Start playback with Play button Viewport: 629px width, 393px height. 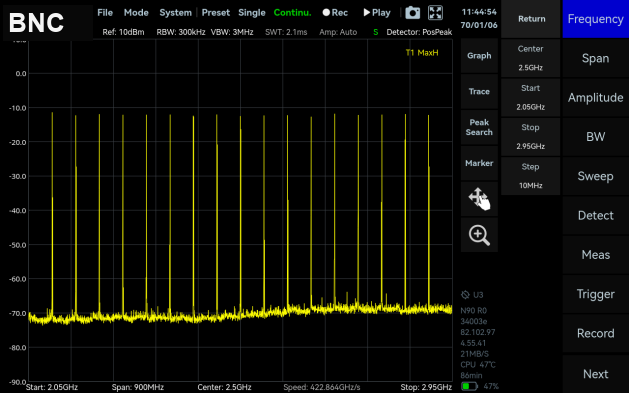pos(377,13)
